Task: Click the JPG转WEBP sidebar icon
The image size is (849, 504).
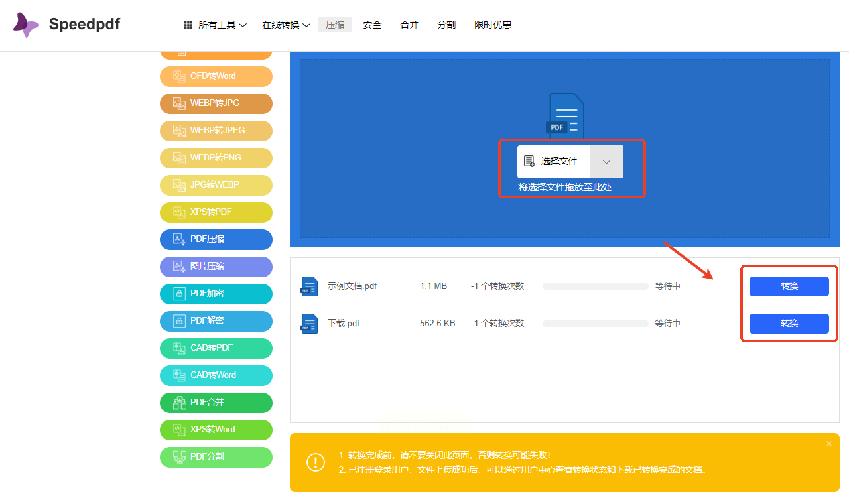Action: [x=179, y=185]
